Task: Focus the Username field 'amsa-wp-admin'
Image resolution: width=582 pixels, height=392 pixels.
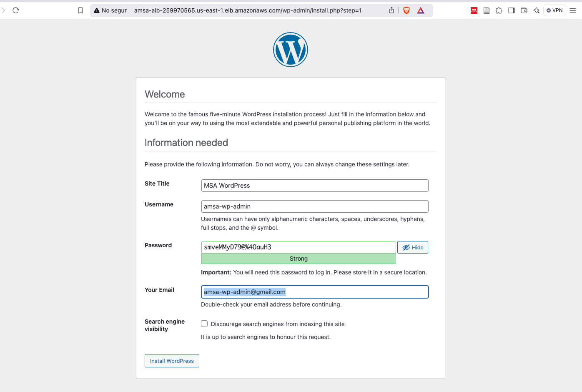Action: [315, 206]
